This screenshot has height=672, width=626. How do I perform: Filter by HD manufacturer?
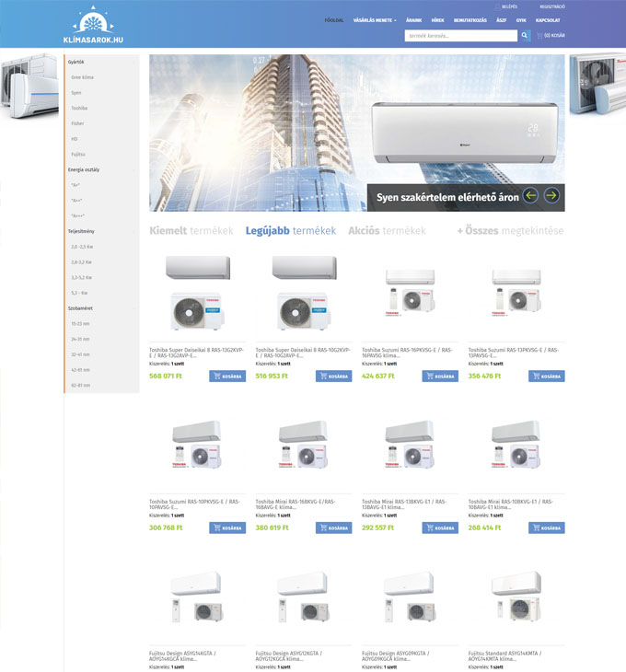[75, 139]
